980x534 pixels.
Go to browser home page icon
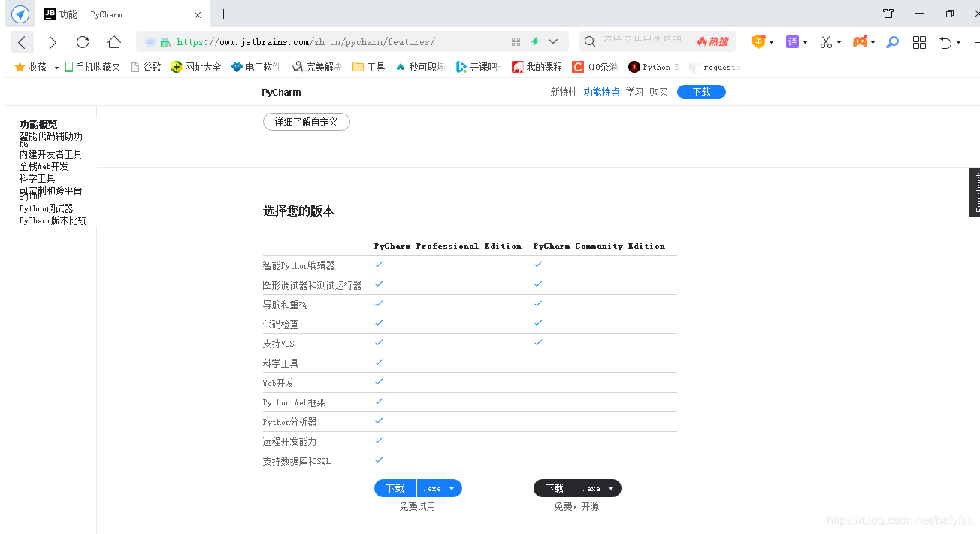tap(114, 42)
